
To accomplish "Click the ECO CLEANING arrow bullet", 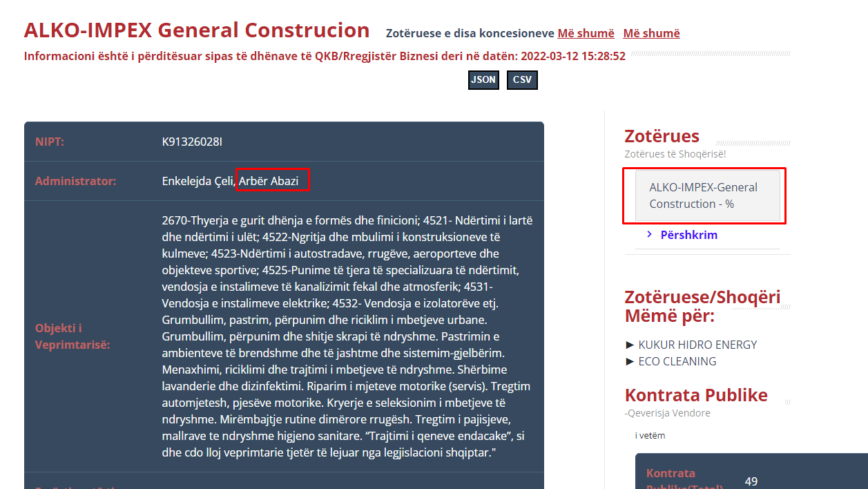I will click(629, 361).
